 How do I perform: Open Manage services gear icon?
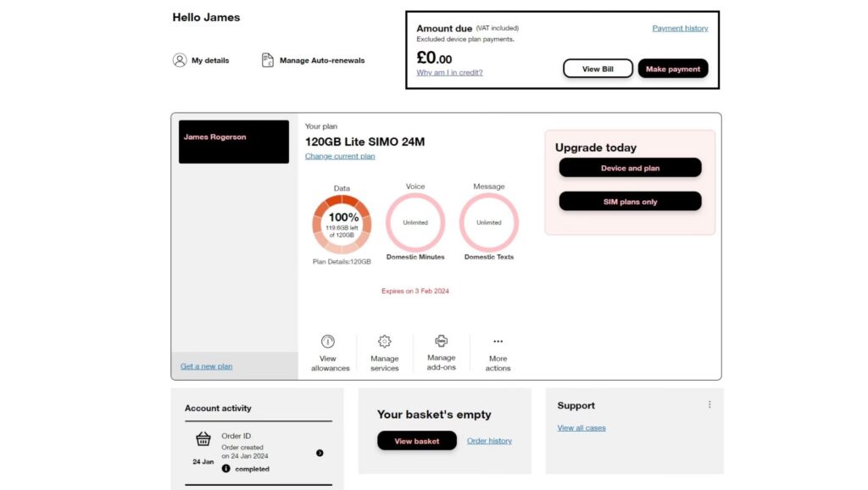coord(384,341)
